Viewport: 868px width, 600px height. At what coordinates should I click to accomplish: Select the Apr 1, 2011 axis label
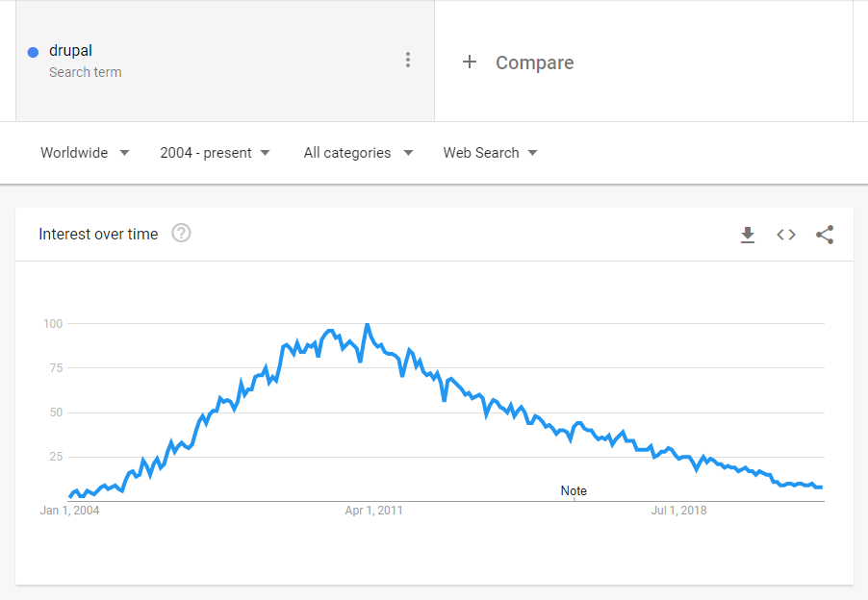(x=372, y=511)
